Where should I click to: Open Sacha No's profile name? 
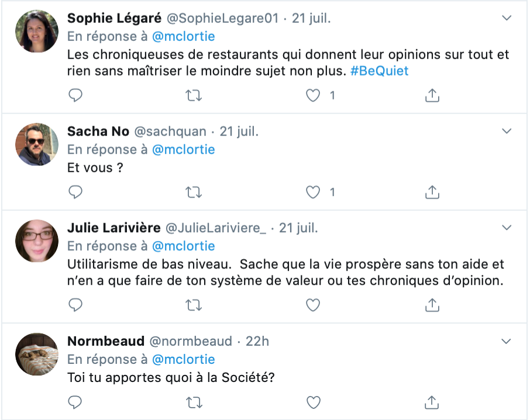point(98,131)
